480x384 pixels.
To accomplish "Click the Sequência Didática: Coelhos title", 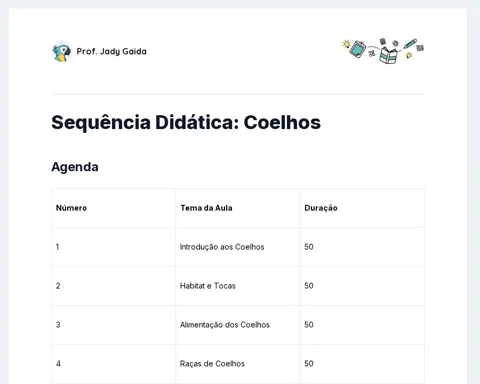I will [x=186, y=122].
